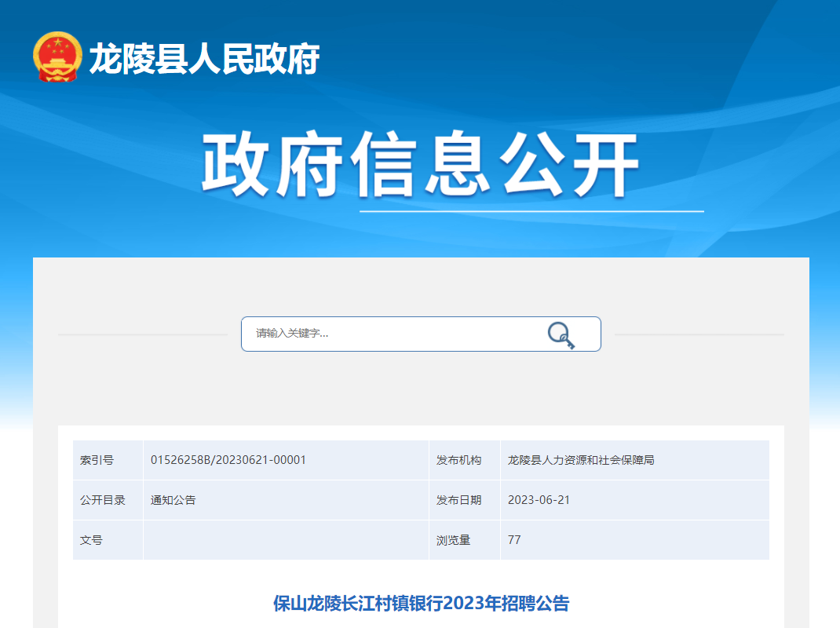The image size is (840, 628).
Task: Click the publish date 2023-06-21
Action: [x=539, y=500]
